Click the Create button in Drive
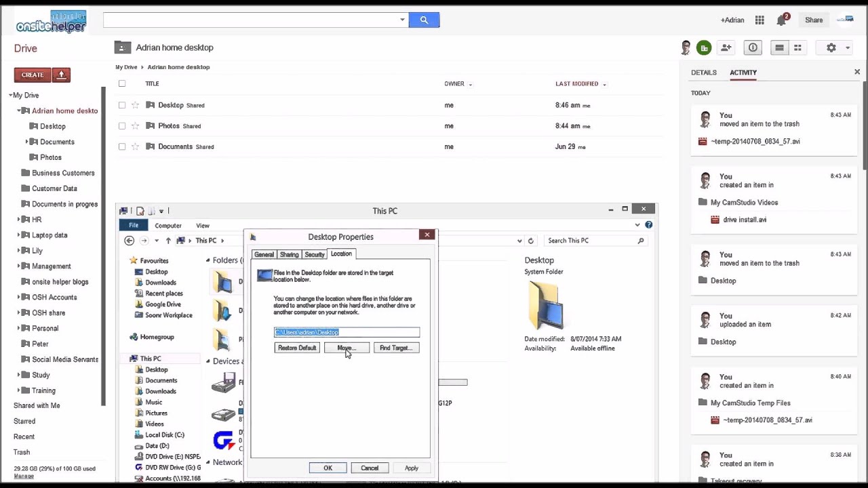The width and height of the screenshot is (868, 488). [x=33, y=75]
